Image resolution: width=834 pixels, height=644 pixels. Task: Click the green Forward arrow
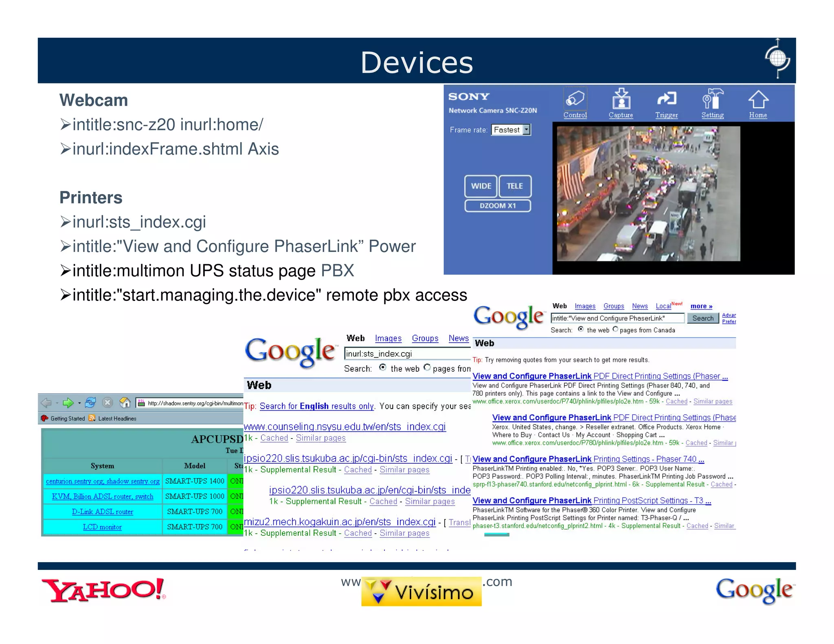point(68,403)
